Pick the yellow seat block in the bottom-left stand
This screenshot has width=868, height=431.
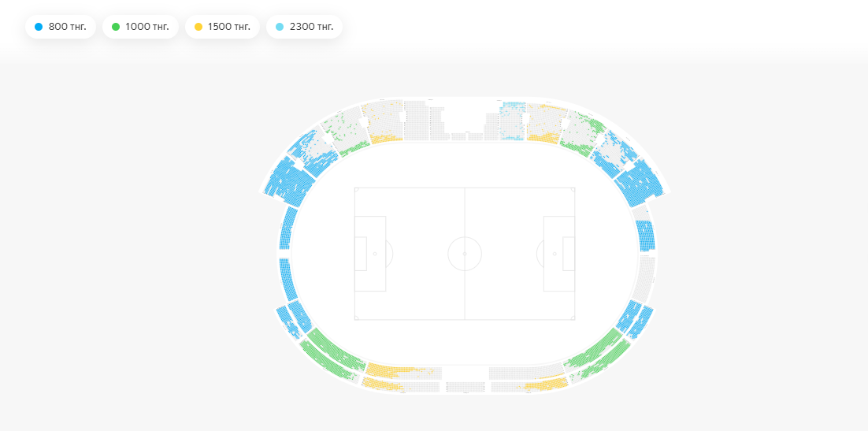[x=390, y=370]
